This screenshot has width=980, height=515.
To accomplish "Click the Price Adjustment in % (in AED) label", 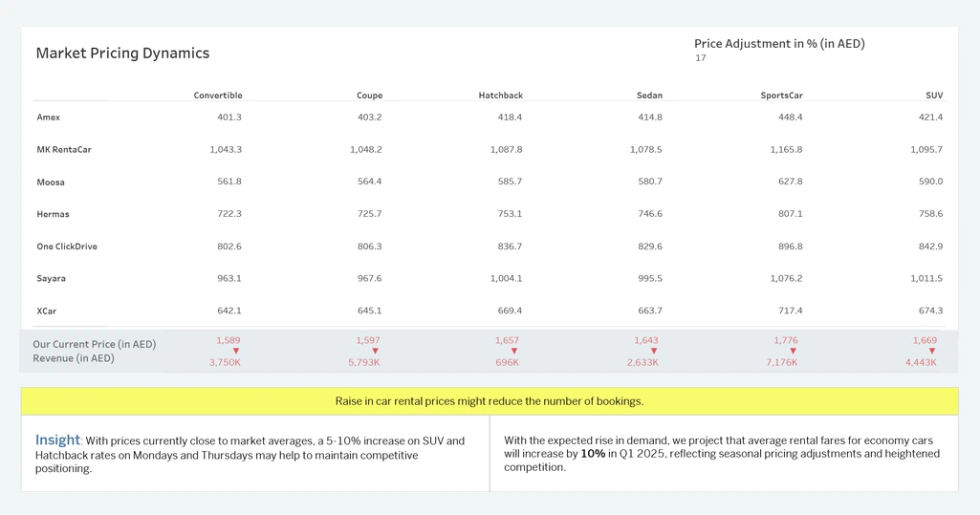I will coord(779,44).
